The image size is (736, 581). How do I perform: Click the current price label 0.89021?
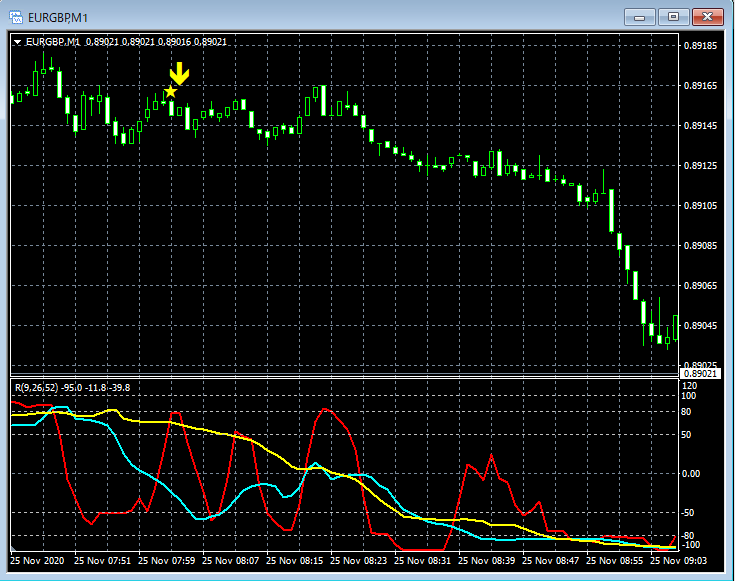point(700,374)
